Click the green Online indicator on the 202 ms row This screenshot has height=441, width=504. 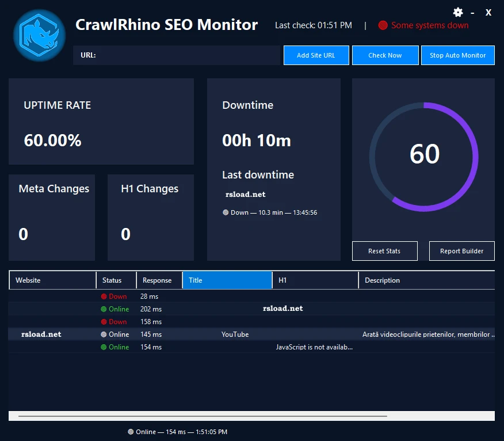[104, 309]
